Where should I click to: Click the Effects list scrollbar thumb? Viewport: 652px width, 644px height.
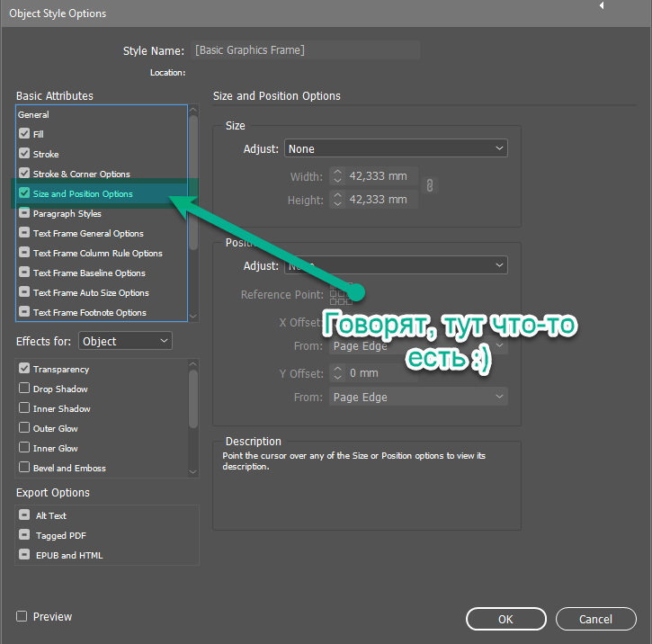tap(193, 398)
